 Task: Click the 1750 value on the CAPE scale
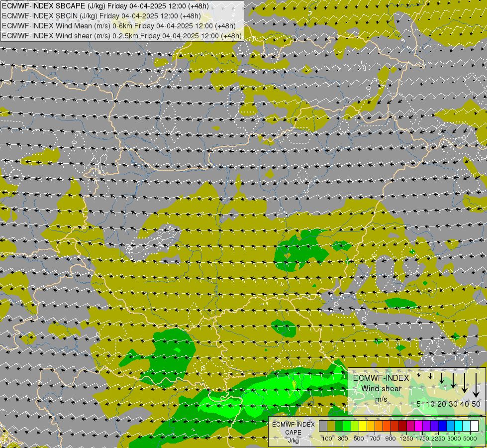(x=422, y=439)
